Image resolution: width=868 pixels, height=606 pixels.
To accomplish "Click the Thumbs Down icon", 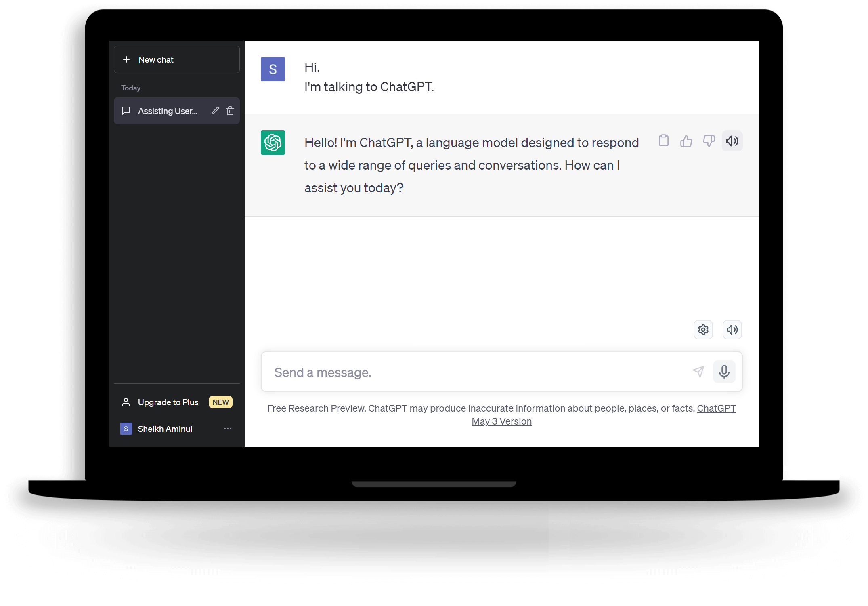I will 709,141.
